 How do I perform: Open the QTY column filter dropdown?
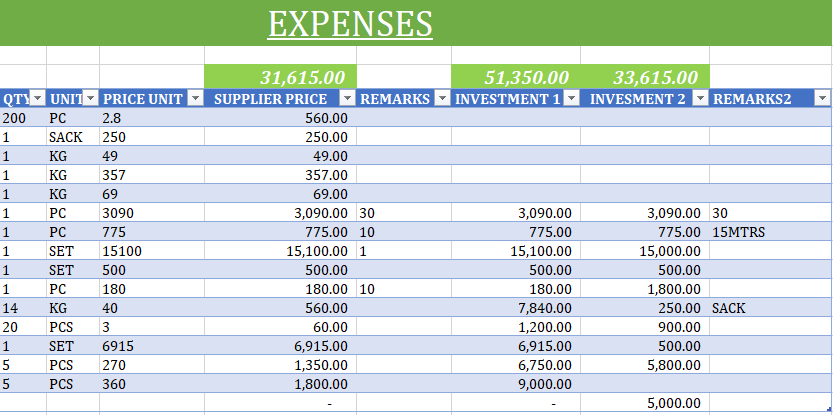[x=37, y=99]
